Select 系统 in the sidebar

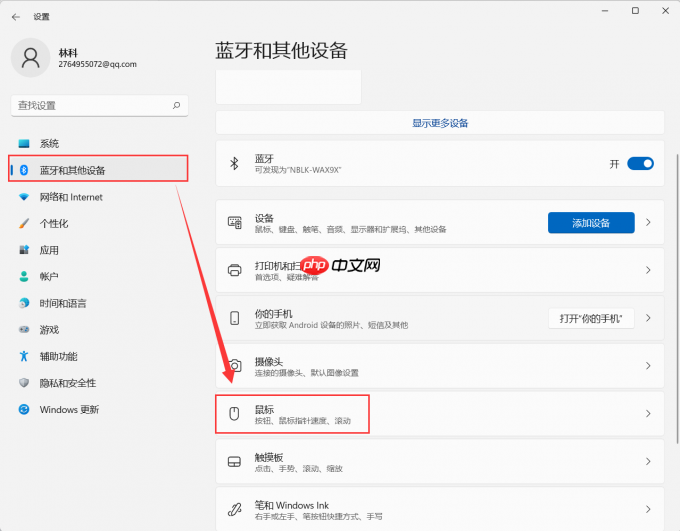(x=98, y=143)
